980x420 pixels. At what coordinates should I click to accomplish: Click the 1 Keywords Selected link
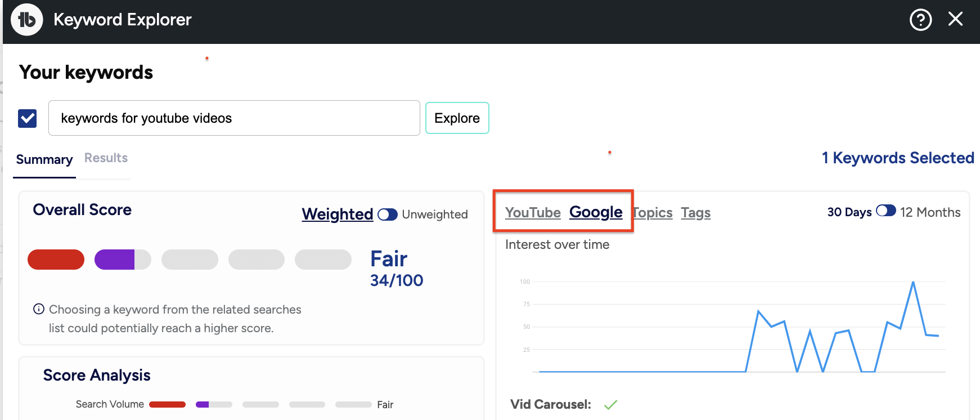(897, 158)
